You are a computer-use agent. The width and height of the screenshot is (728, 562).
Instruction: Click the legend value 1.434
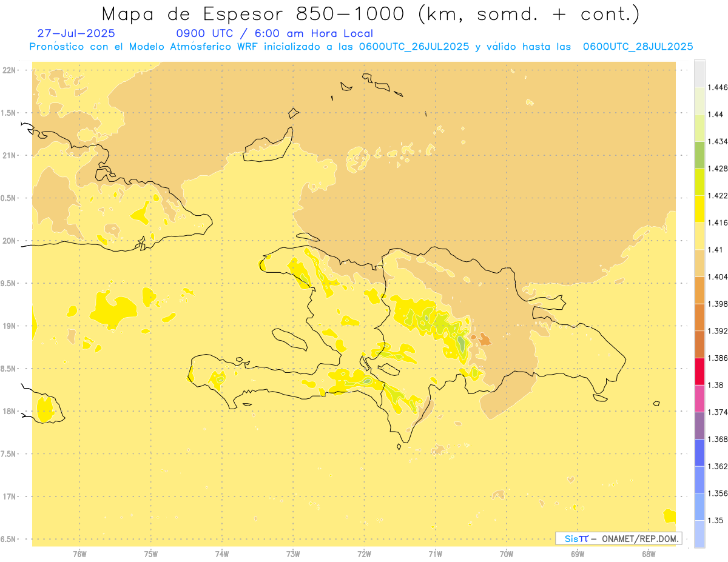[x=718, y=141]
